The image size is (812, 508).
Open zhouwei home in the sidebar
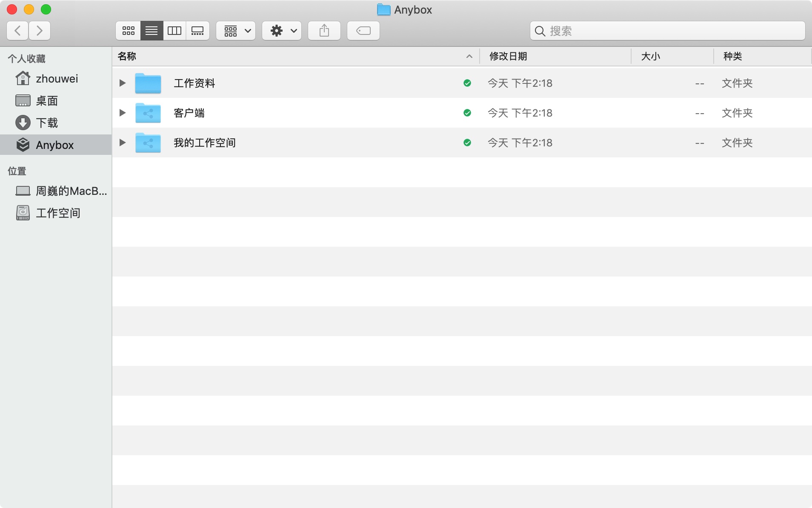click(x=56, y=79)
